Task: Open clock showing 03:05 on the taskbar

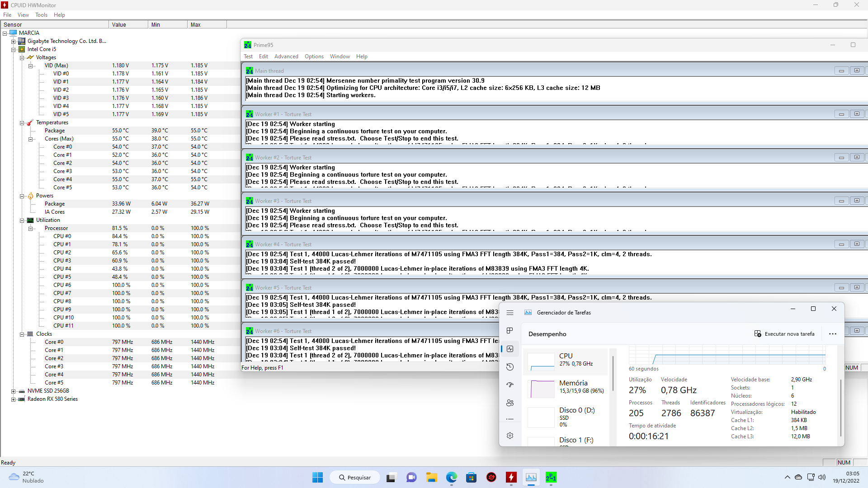Action: 846,477
